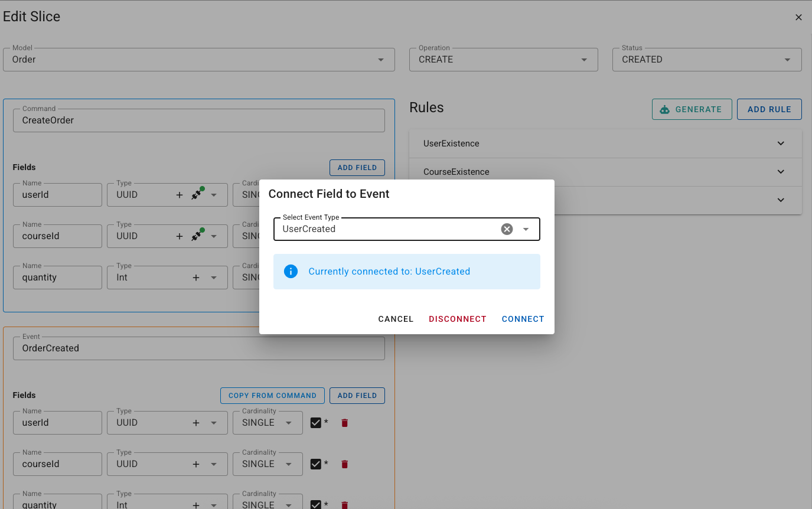Open the Model dropdown showing Order
The height and width of the screenshot is (509, 812).
(x=380, y=59)
